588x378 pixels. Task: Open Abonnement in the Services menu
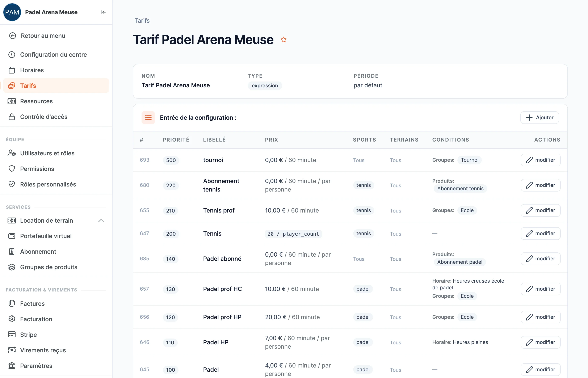(x=56, y=251)
